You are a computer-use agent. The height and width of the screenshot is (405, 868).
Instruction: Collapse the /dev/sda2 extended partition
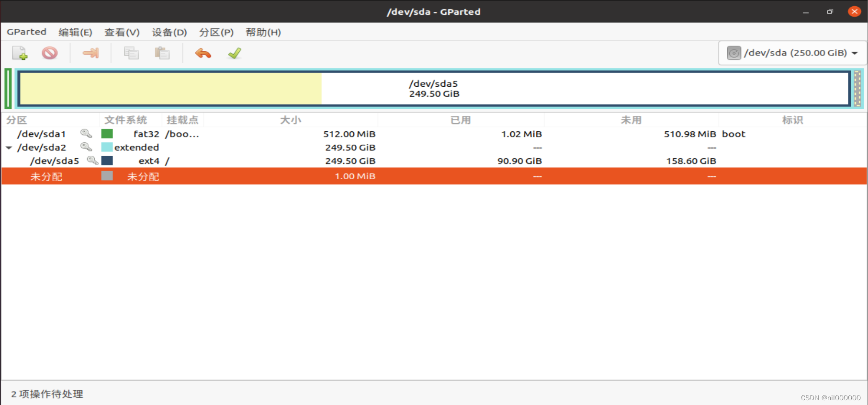(x=9, y=148)
